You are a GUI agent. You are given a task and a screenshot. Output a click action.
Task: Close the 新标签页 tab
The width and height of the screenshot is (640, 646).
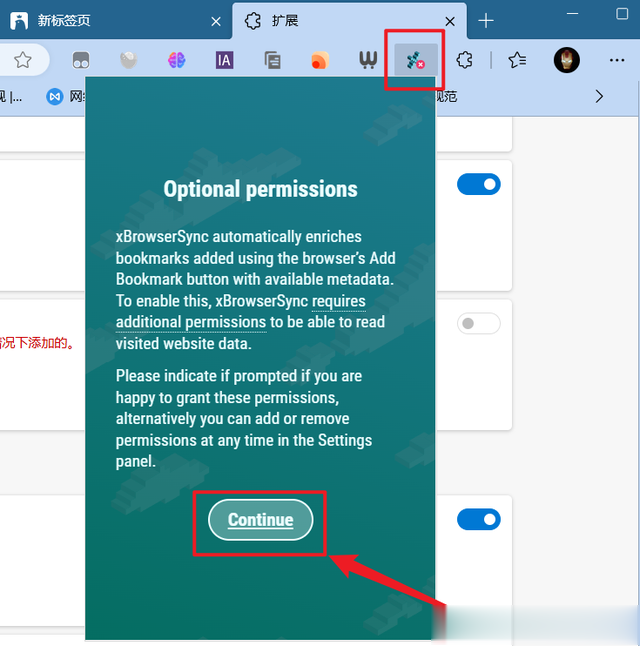[x=216, y=21]
